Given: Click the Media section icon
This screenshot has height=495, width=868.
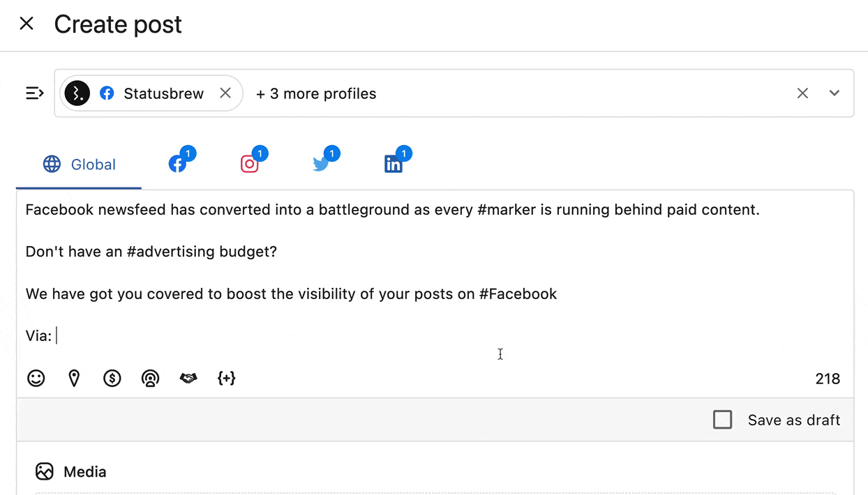Looking at the screenshot, I should (45, 472).
